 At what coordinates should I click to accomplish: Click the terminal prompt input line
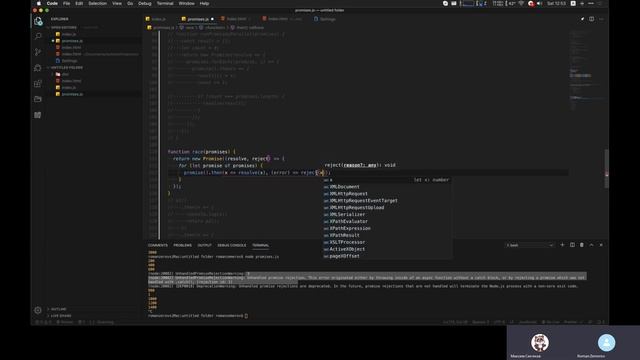coord(198,316)
